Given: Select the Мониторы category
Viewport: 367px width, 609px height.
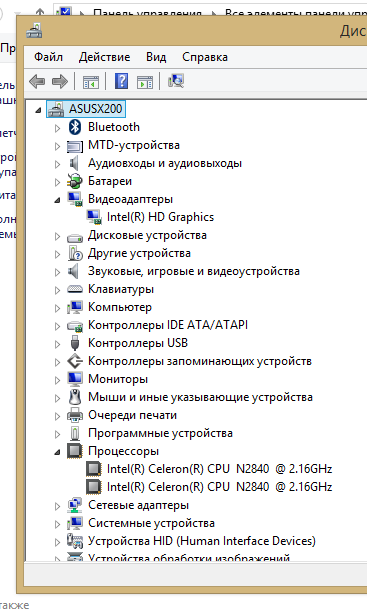Looking at the screenshot, I should tap(118, 379).
